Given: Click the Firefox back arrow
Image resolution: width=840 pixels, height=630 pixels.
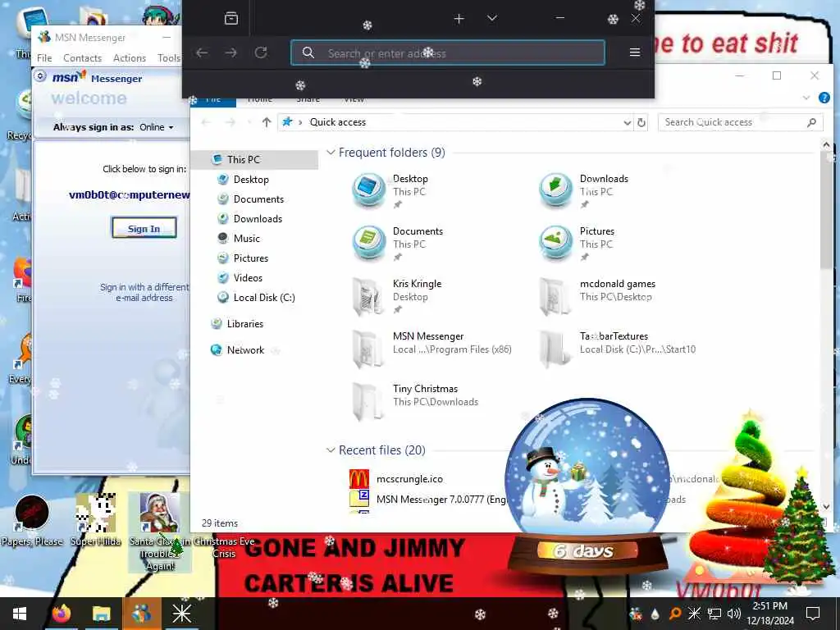Looking at the screenshot, I should (x=202, y=52).
